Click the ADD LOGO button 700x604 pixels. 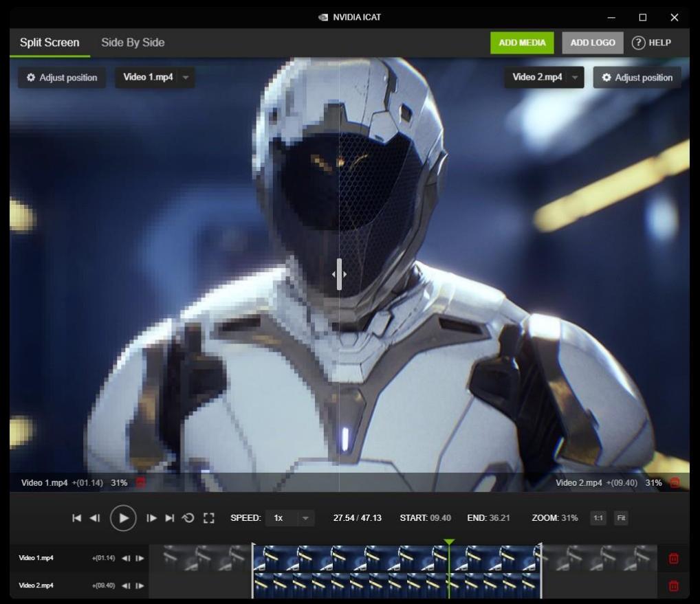592,43
